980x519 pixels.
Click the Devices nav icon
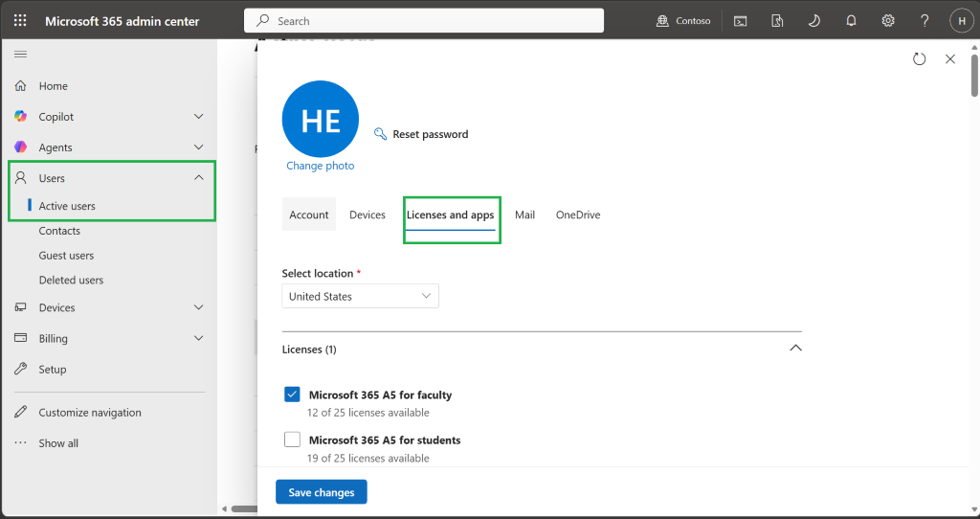21,307
